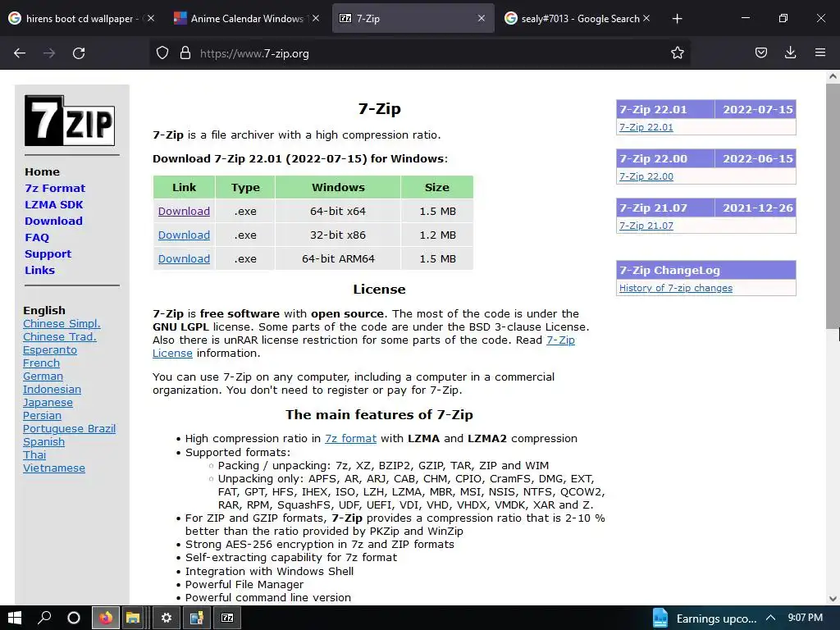Switch language to Thai
The width and height of the screenshot is (840, 630).
(x=34, y=454)
